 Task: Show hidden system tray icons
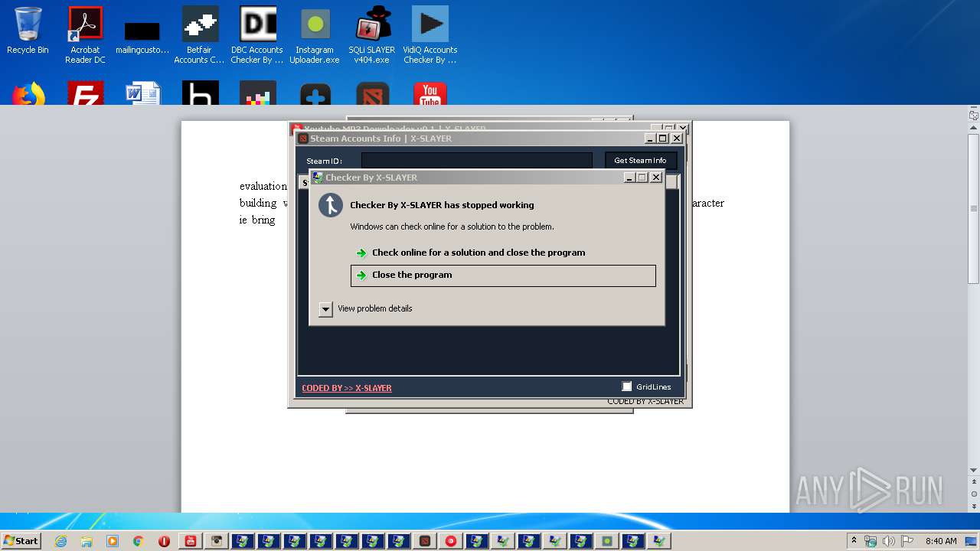tap(854, 540)
